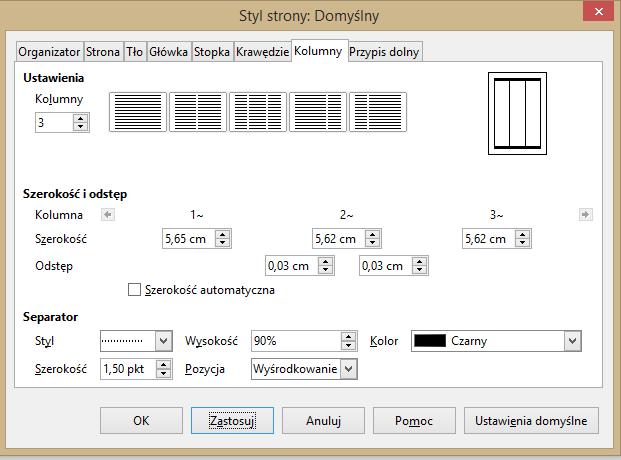Close the Styl strony dialog
The width and height of the screenshot is (621, 460).
tap(598, 11)
